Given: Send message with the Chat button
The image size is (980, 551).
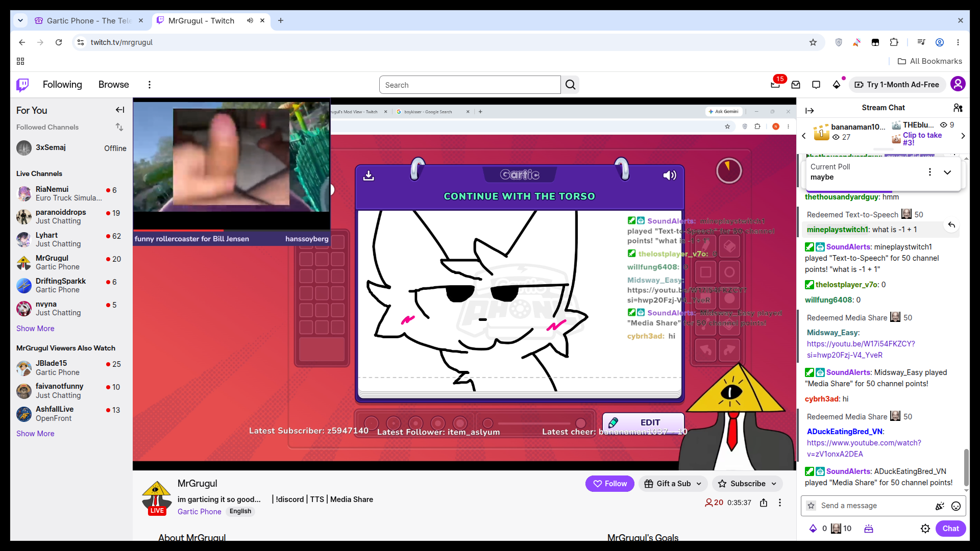Looking at the screenshot, I should click(x=950, y=529).
